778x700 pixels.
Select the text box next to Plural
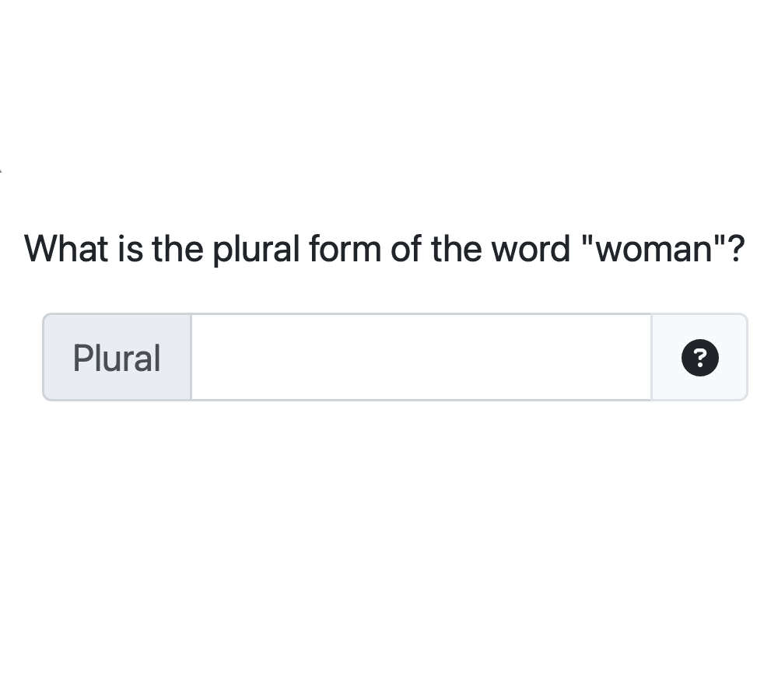pos(421,358)
